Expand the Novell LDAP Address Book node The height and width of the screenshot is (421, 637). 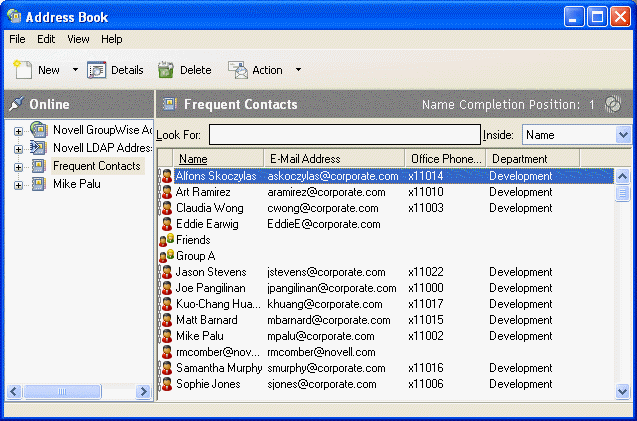pyautogui.click(x=18, y=149)
